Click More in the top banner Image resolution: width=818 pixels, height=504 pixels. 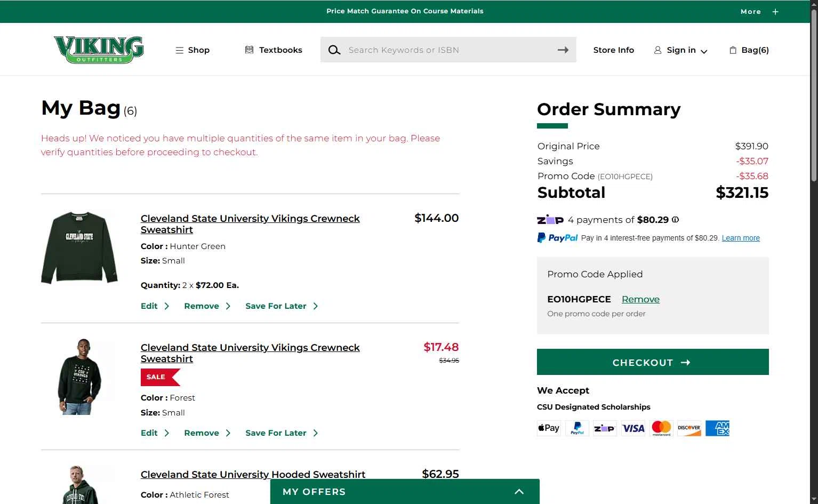point(751,12)
